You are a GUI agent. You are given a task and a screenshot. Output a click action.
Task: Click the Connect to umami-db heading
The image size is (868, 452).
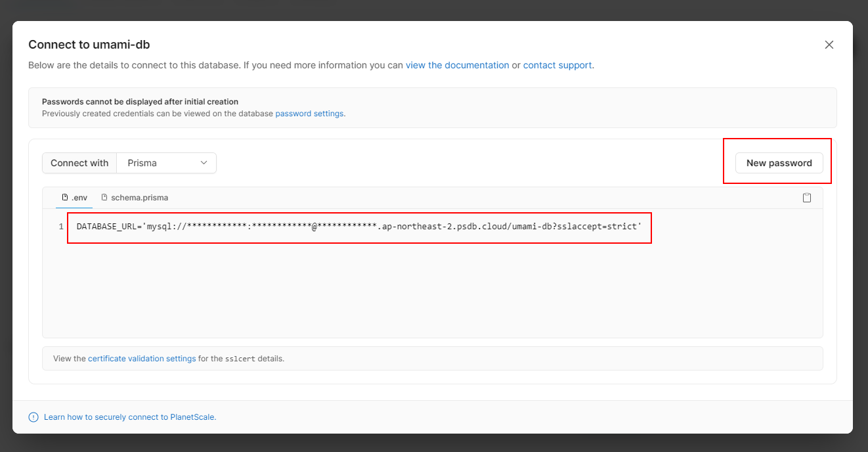click(x=89, y=45)
